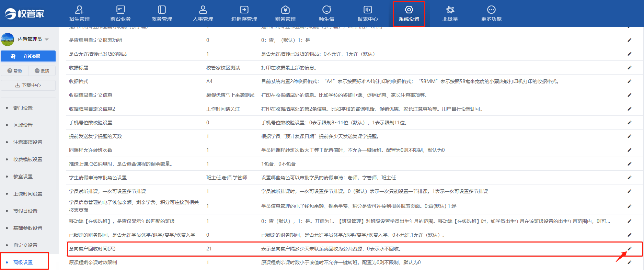The width and height of the screenshot is (644, 270).
Task: Select 高级设置 in the sidebar
Action: coord(23,262)
